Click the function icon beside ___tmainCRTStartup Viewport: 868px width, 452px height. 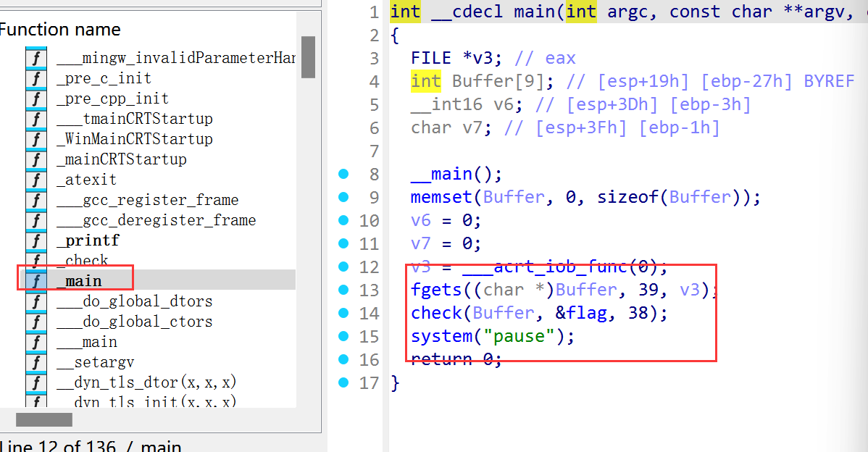(36, 119)
